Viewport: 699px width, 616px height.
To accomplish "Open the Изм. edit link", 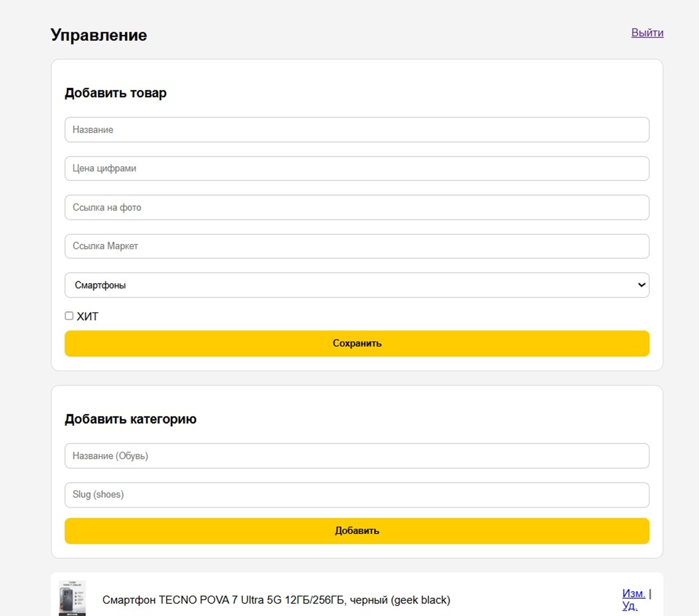I will point(633,593).
